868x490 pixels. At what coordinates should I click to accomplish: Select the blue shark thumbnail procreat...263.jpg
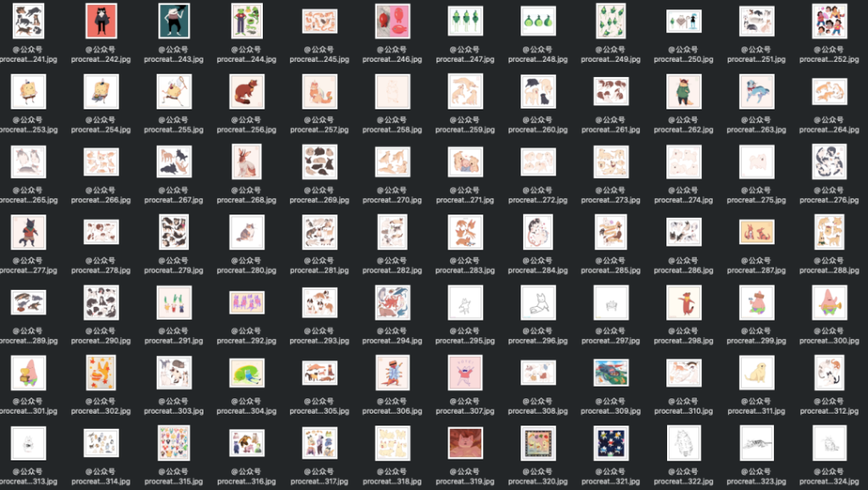[x=756, y=92]
